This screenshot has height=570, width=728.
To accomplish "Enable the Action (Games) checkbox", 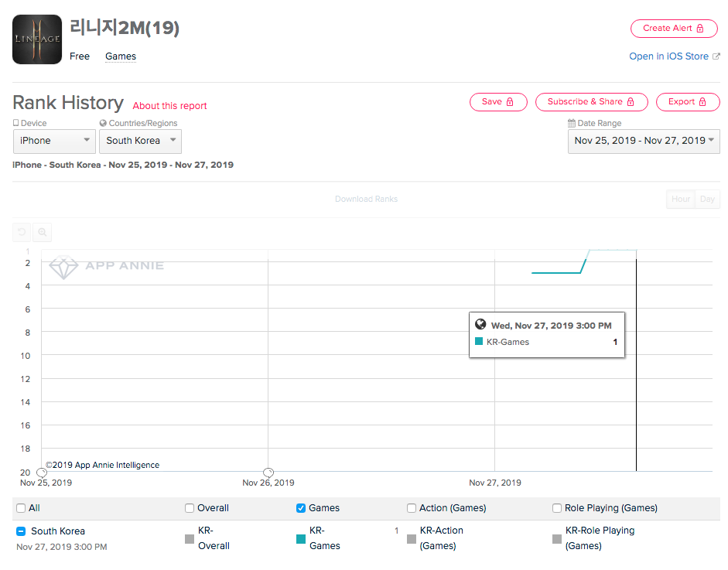I will click(x=412, y=508).
